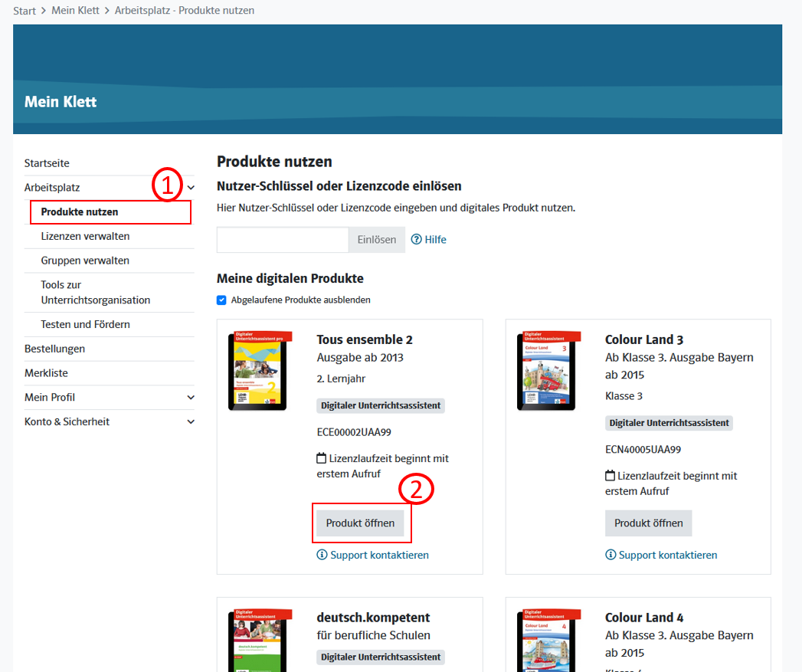This screenshot has width=802, height=672.
Task: Click Konto & Sicherheit sidebar item
Action: [x=67, y=421]
